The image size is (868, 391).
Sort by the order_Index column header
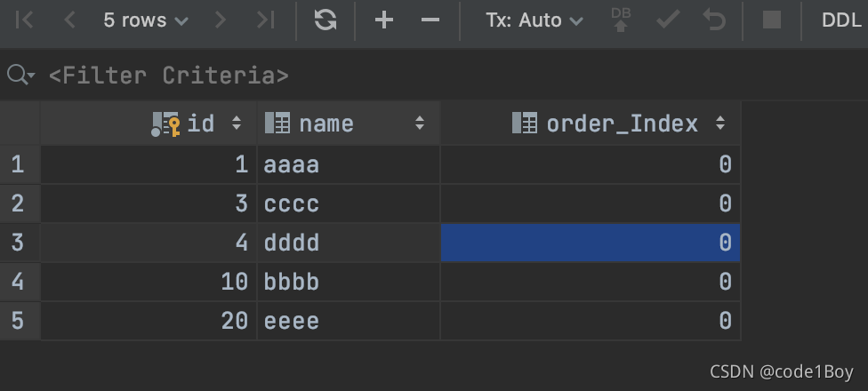point(622,124)
